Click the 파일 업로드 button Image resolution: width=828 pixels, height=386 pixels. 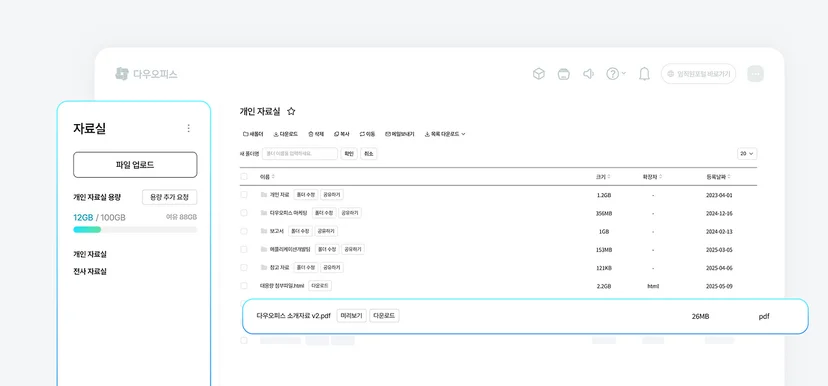135,165
